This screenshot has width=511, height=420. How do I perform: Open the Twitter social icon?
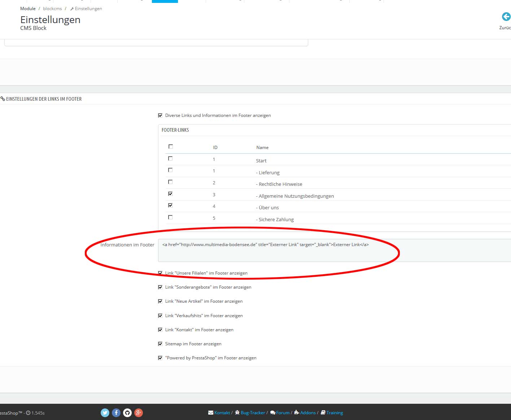pyautogui.click(x=105, y=413)
